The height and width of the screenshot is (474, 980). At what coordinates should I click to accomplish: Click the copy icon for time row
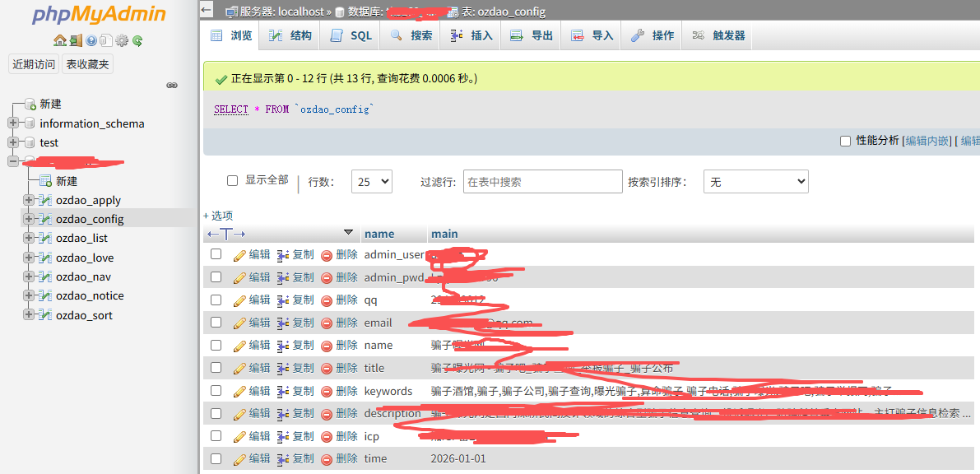283,459
